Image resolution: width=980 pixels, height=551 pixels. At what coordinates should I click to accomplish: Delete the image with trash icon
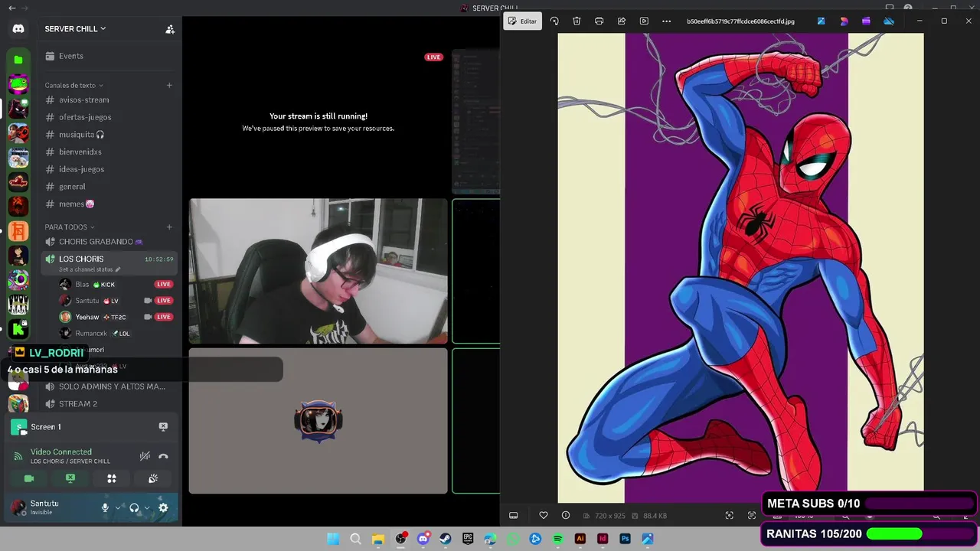click(x=577, y=21)
